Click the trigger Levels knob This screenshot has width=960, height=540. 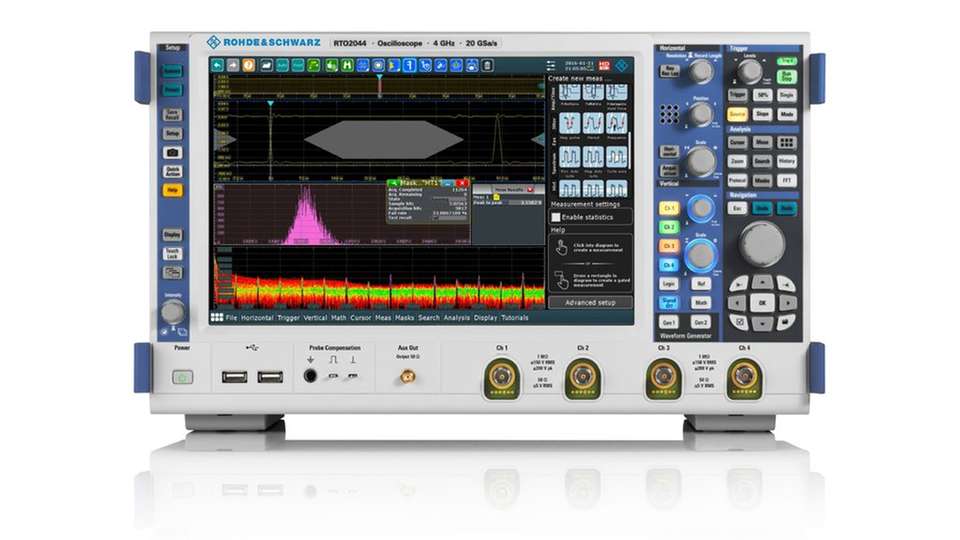749,72
